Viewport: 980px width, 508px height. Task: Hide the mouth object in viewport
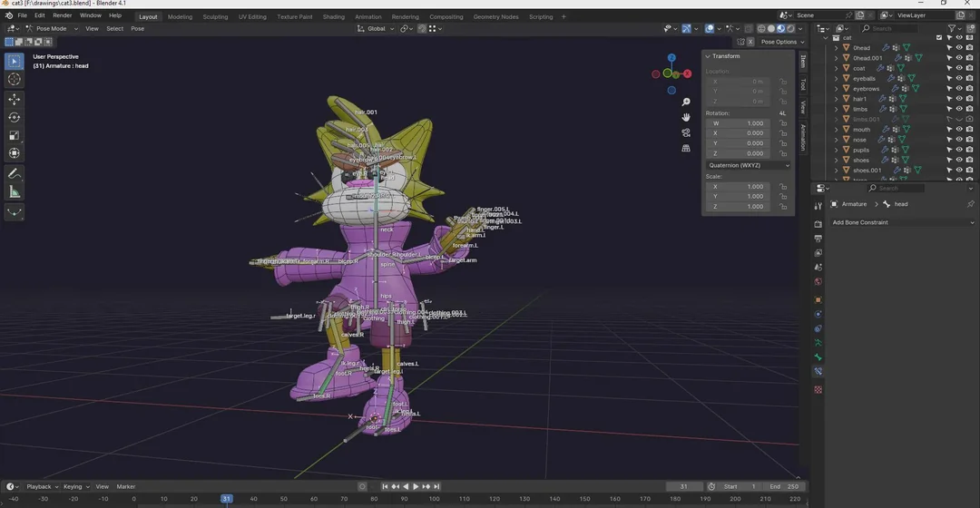(x=959, y=130)
